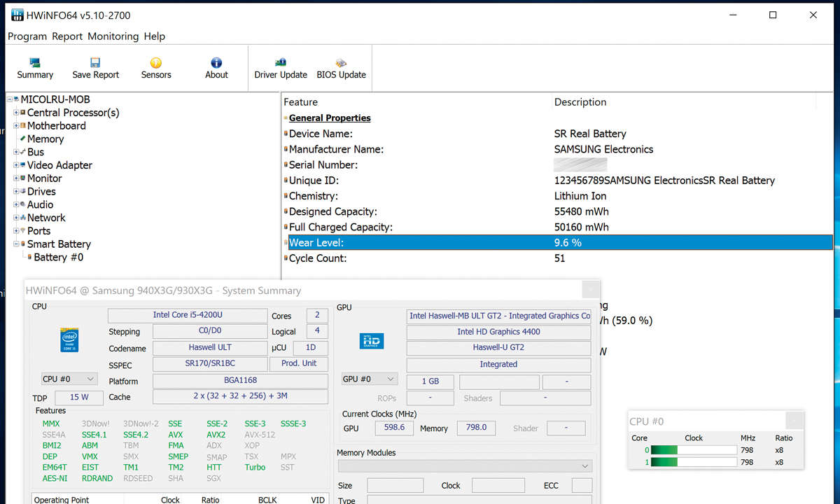Click the Core 0 clock bar
This screenshot has width=840, height=504.
694,450
